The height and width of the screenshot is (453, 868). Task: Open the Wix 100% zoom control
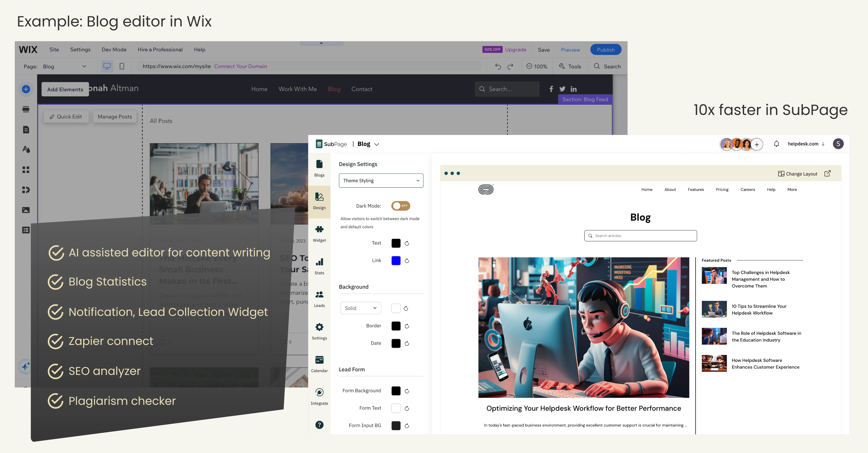click(x=537, y=66)
